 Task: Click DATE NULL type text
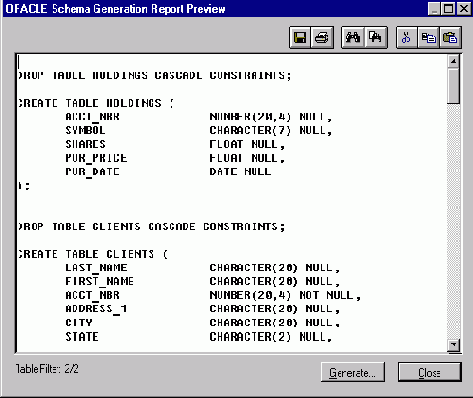coord(240,172)
